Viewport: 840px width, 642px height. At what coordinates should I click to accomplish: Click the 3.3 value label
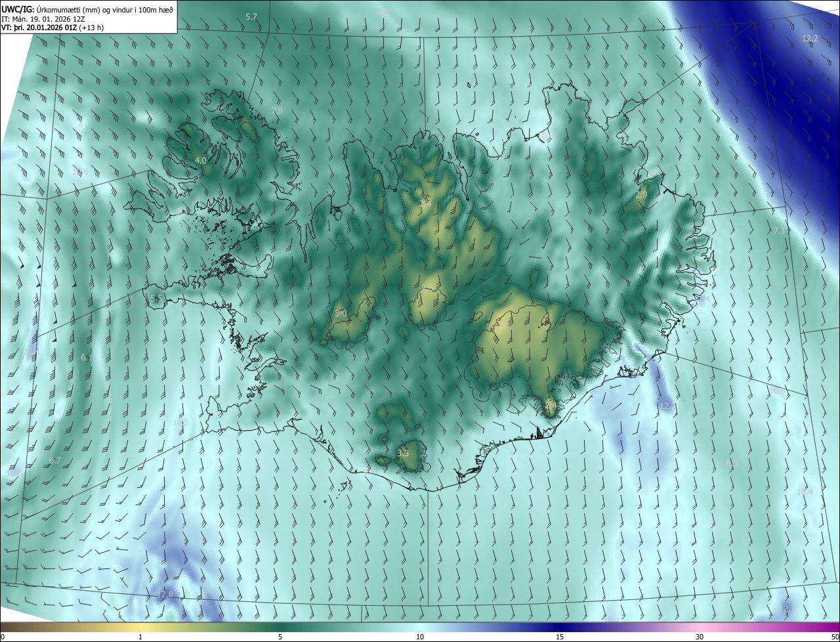pyautogui.click(x=403, y=453)
